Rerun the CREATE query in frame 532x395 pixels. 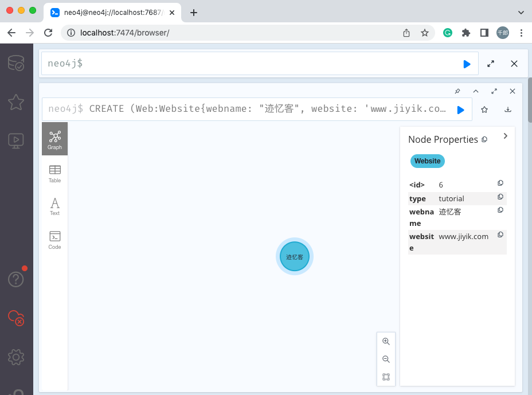[x=460, y=110]
